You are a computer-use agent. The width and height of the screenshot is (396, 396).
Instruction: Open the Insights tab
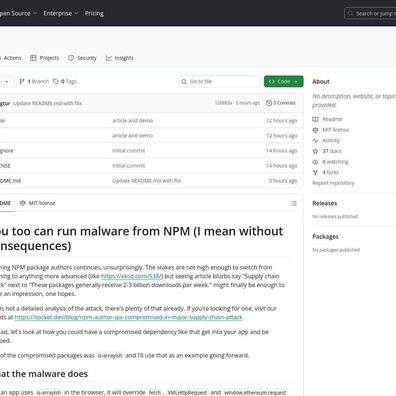pyautogui.click(x=120, y=58)
